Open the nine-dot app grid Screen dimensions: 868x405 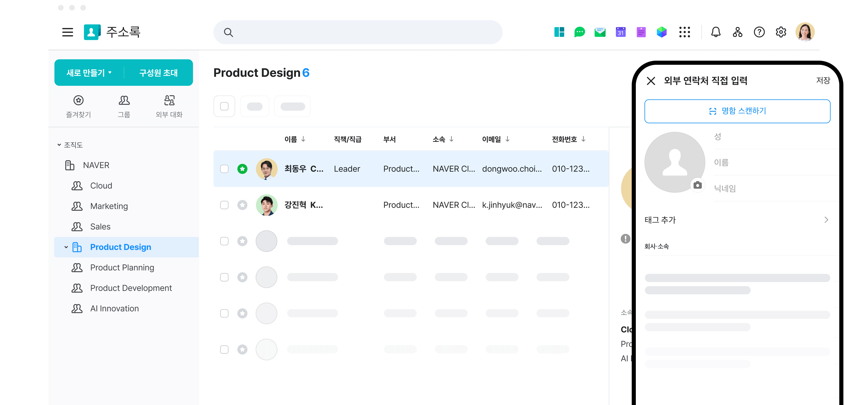coord(684,32)
